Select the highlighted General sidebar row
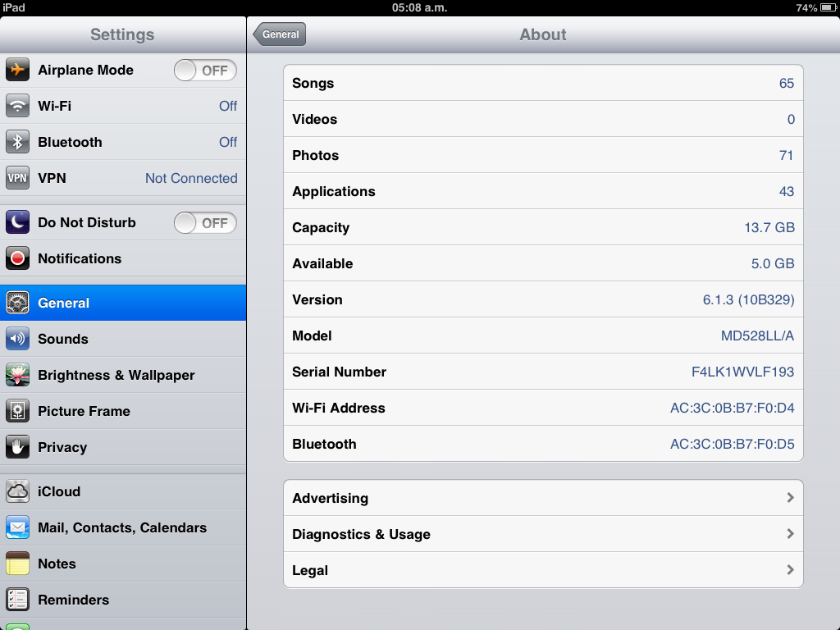This screenshot has width=840, height=630. (x=123, y=303)
